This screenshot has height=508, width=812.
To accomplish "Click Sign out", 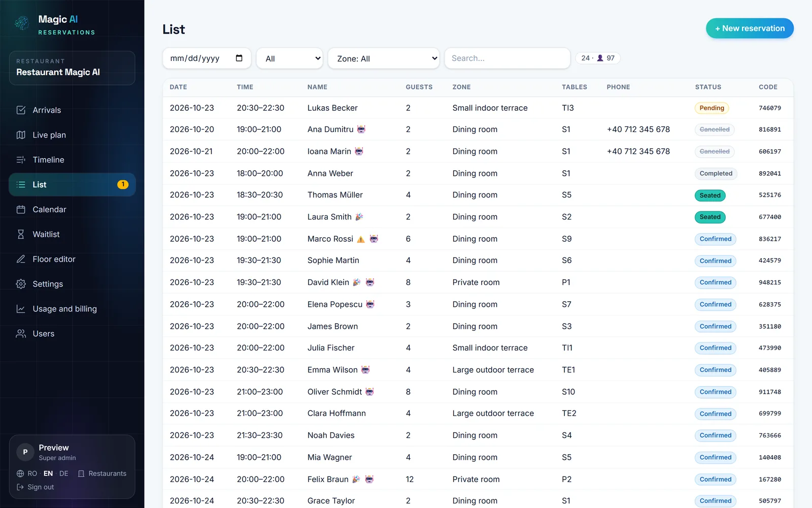I will [x=36, y=487].
